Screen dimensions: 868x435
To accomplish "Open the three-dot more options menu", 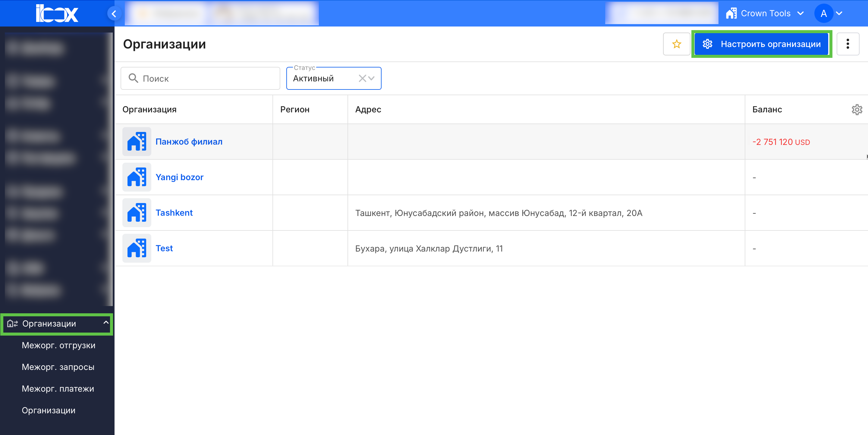I will pos(848,44).
